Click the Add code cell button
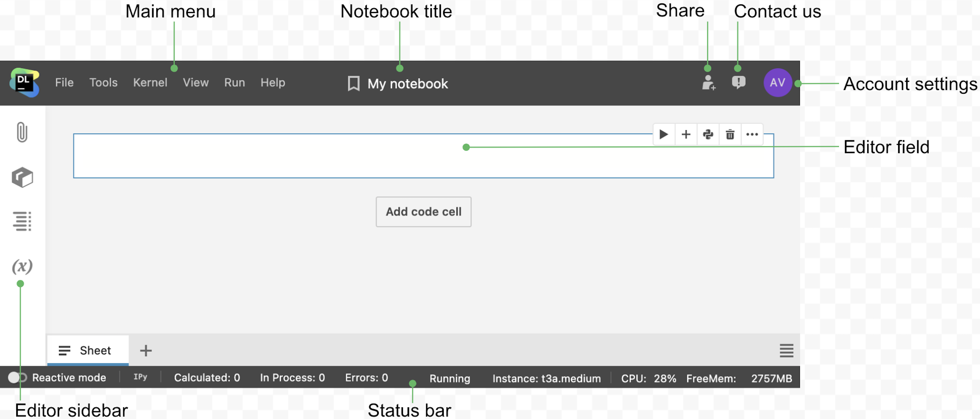This screenshot has height=419, width=980. (x=423, y=212)
